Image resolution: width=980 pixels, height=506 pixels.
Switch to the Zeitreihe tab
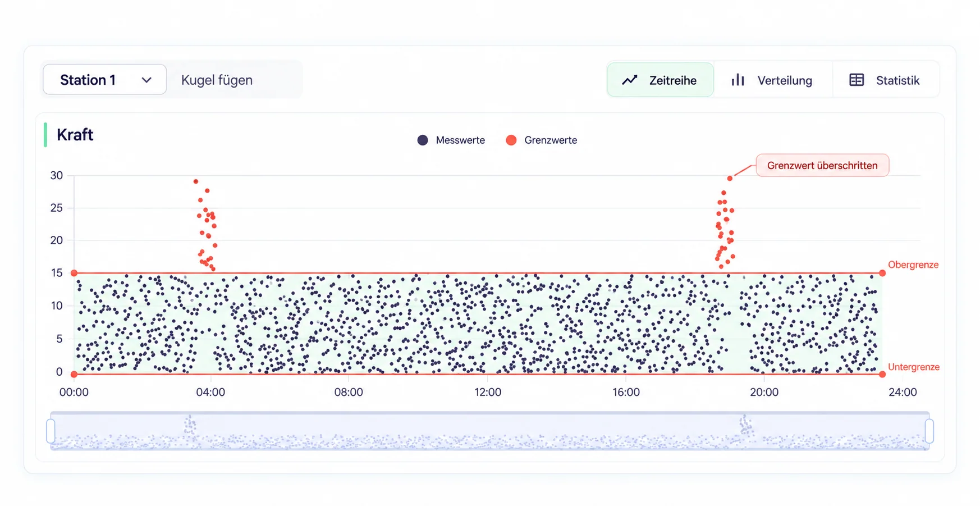(660, 80)
